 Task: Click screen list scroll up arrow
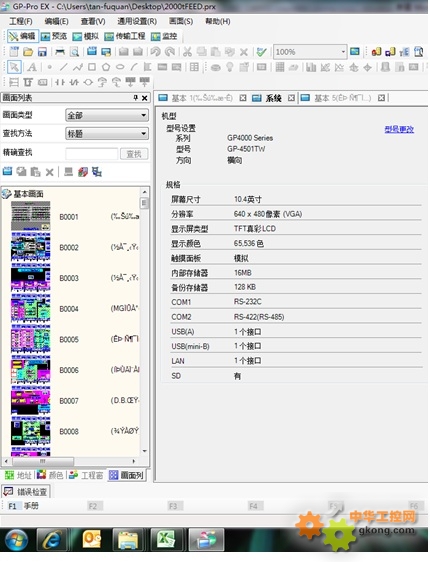tap(144, 192)
